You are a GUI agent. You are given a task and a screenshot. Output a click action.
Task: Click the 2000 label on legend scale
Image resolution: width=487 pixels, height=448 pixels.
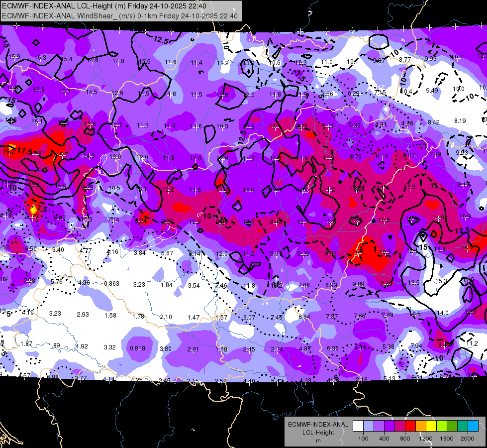pyautogui.click(x=468, y=439)
